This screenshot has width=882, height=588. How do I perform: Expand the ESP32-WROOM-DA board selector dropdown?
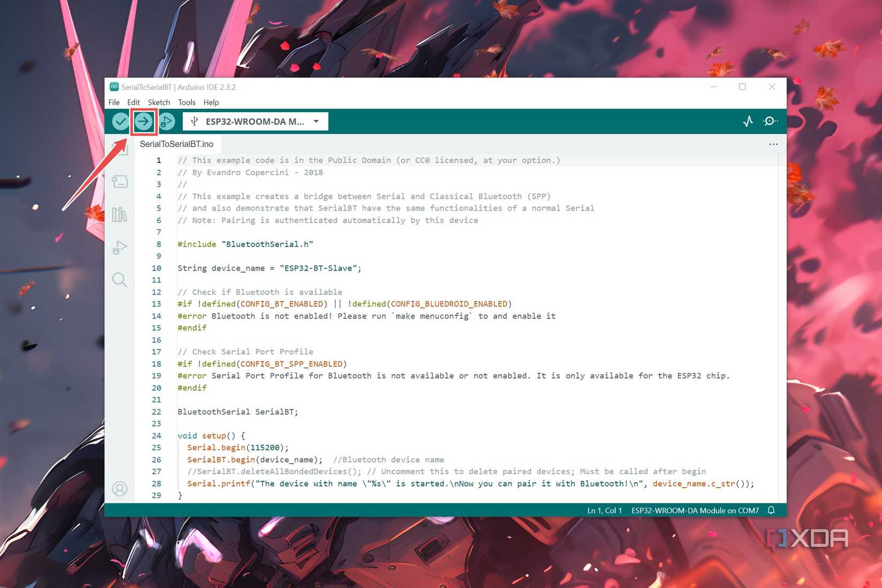click(256, 121)
